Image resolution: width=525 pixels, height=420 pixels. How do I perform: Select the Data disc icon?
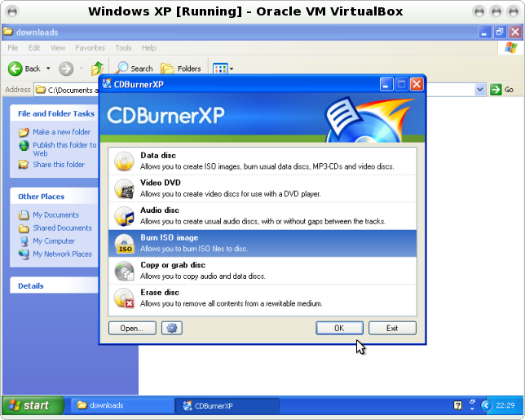124,161
